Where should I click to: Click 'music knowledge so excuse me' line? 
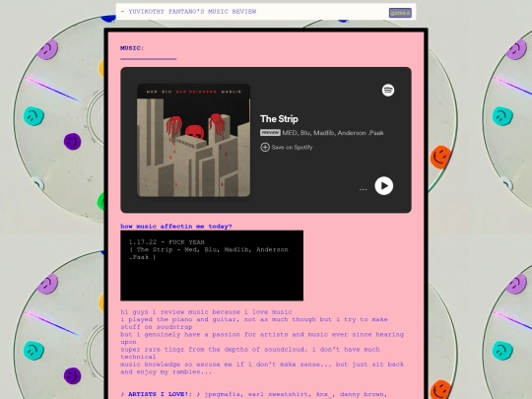262,365
